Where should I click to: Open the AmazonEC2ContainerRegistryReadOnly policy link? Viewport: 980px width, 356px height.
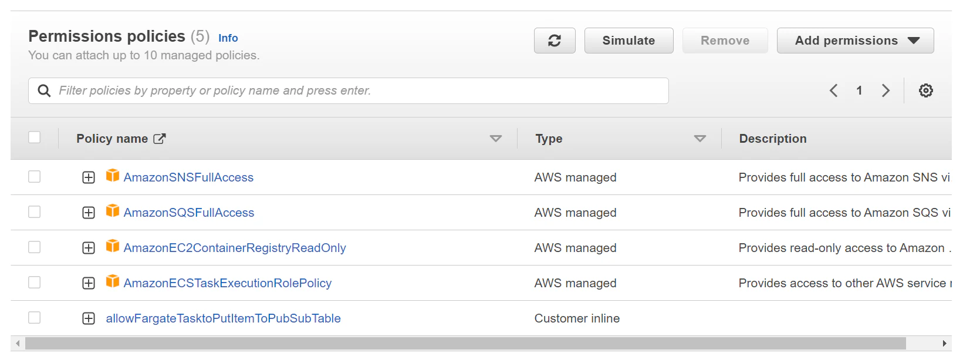click(235, 248)
